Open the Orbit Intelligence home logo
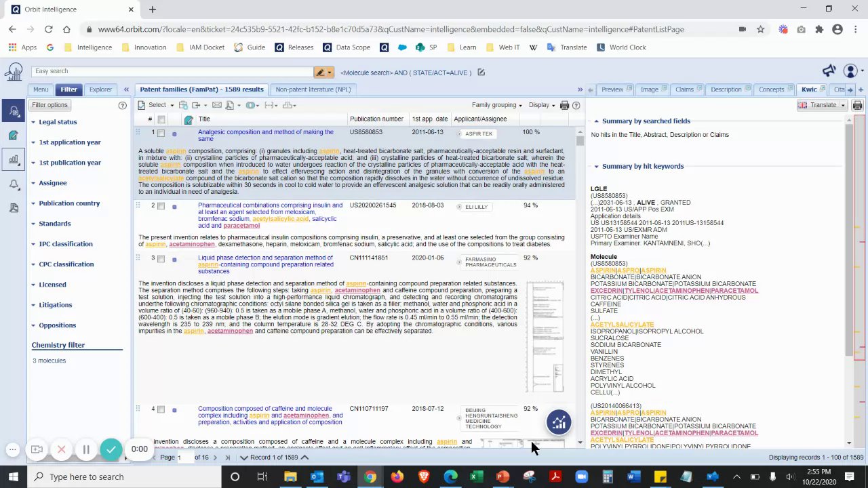 click(x=13, y=72)
